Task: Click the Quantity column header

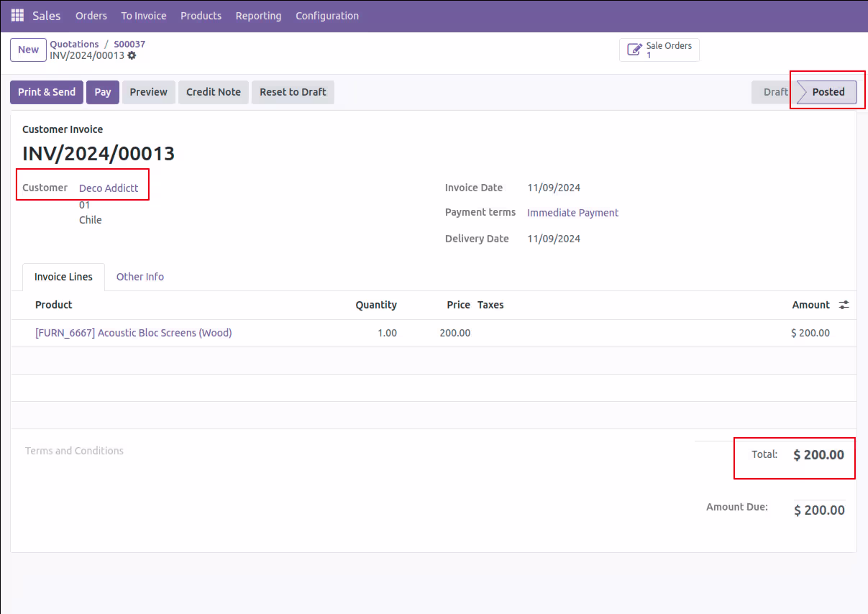Action: [x=376, y=305]
